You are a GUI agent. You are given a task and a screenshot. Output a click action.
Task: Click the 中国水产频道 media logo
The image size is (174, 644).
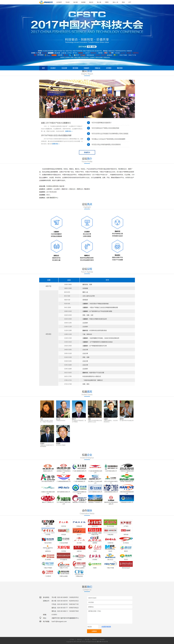110,564
